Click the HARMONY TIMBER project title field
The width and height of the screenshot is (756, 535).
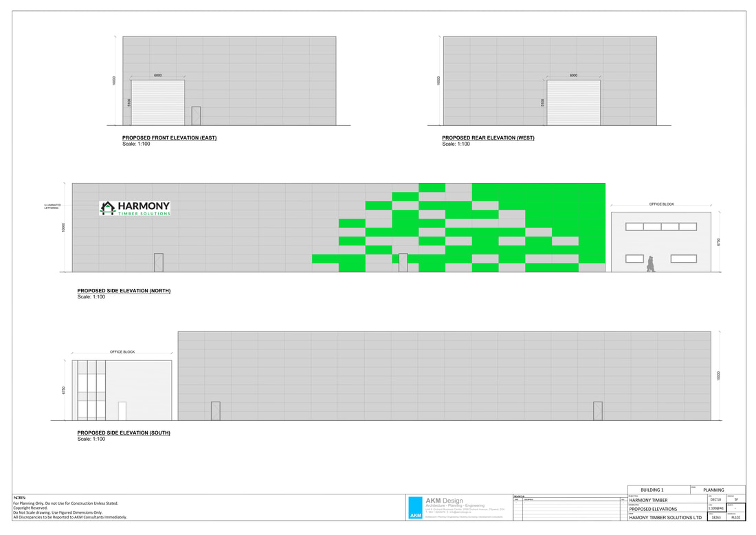pos(648,500)
